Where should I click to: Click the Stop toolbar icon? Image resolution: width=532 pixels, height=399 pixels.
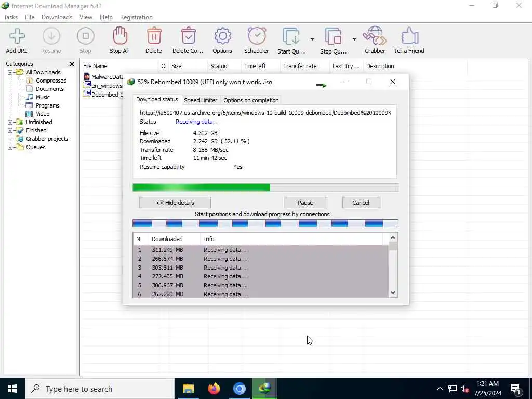point(86,36)
